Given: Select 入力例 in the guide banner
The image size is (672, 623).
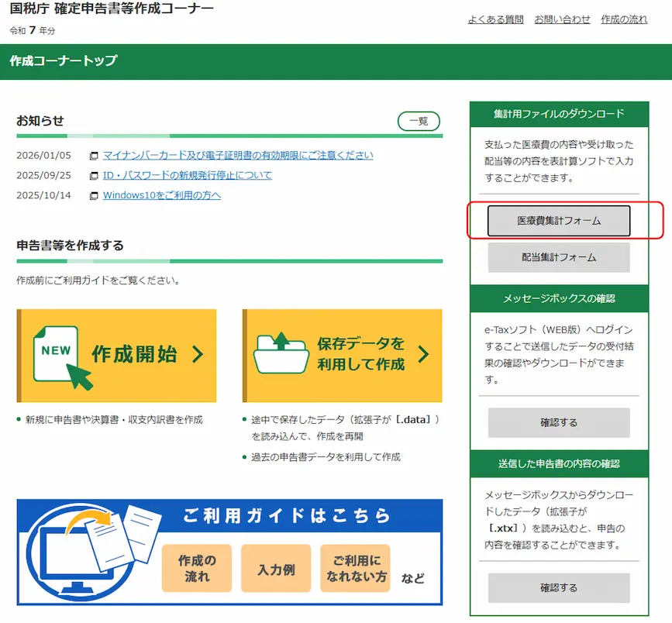Looking at the screenshot, I should [276, 569].
